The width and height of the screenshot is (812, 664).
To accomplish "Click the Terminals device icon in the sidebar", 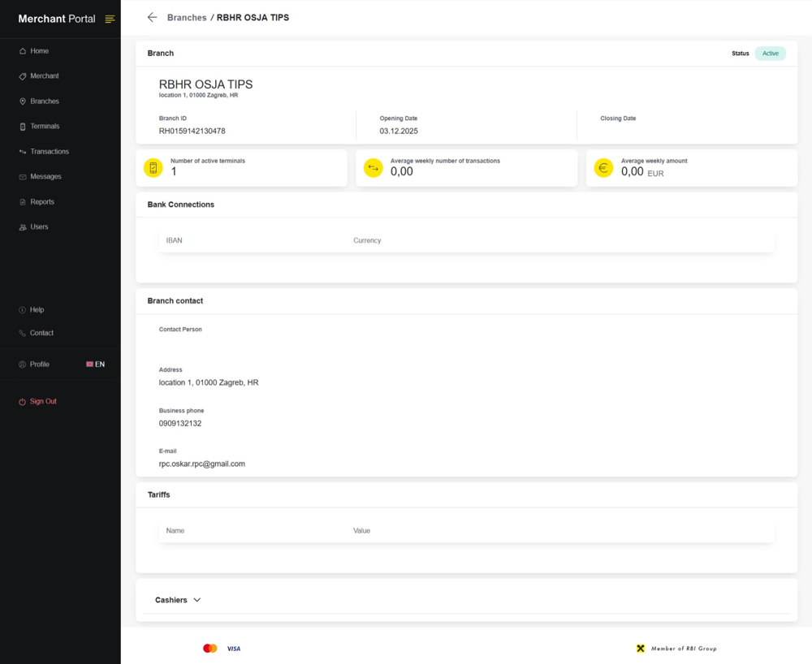I will 22,127.
